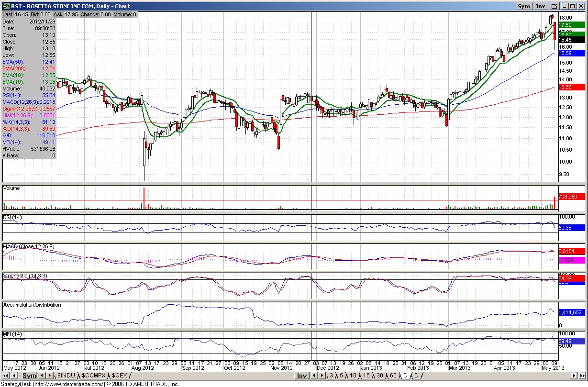This screenshot has width=588, height=387.
Task: Maximize the RST chart window
Action: [x=573, y=6]
